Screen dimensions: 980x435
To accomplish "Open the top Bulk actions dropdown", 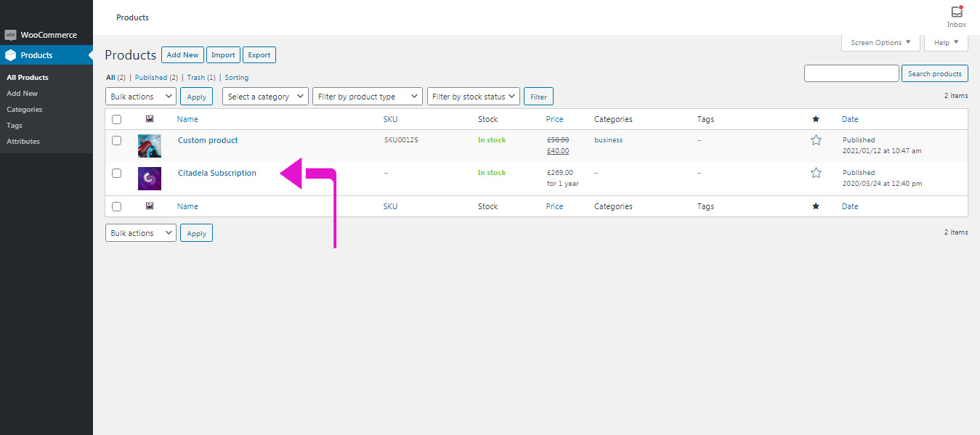I will coord(141,97).
